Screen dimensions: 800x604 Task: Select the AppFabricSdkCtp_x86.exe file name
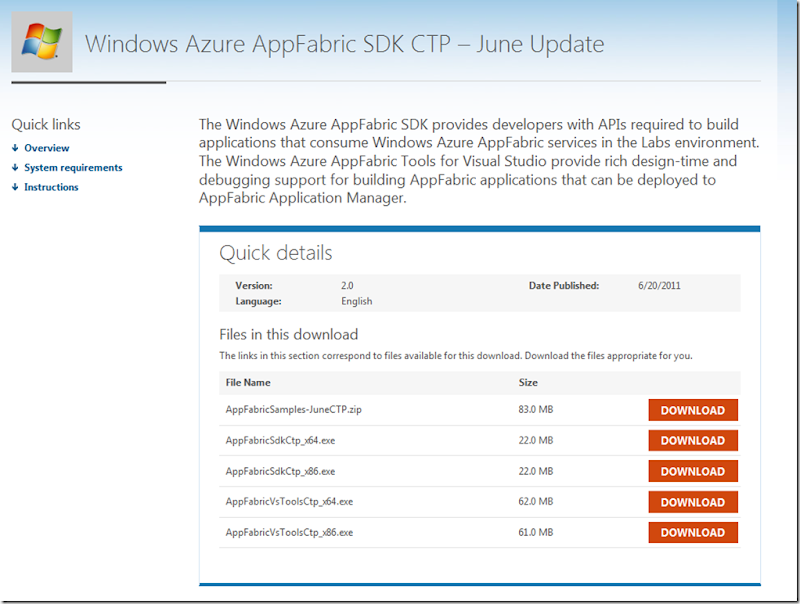(x=280, y=471)
